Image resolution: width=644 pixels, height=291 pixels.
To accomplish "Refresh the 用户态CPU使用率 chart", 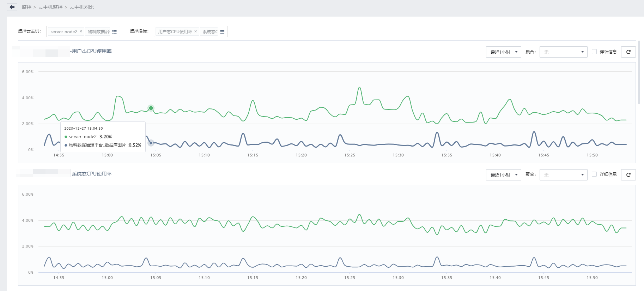I will pos(628,52).
